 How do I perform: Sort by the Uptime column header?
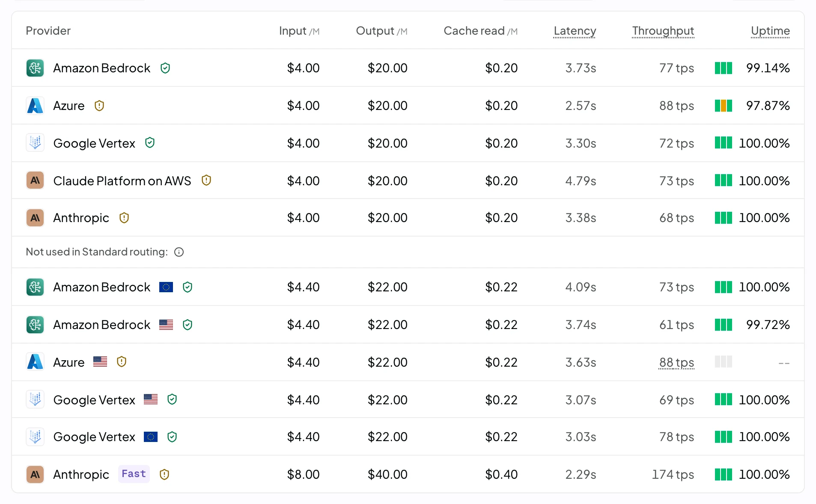click(x=770, y=31)
